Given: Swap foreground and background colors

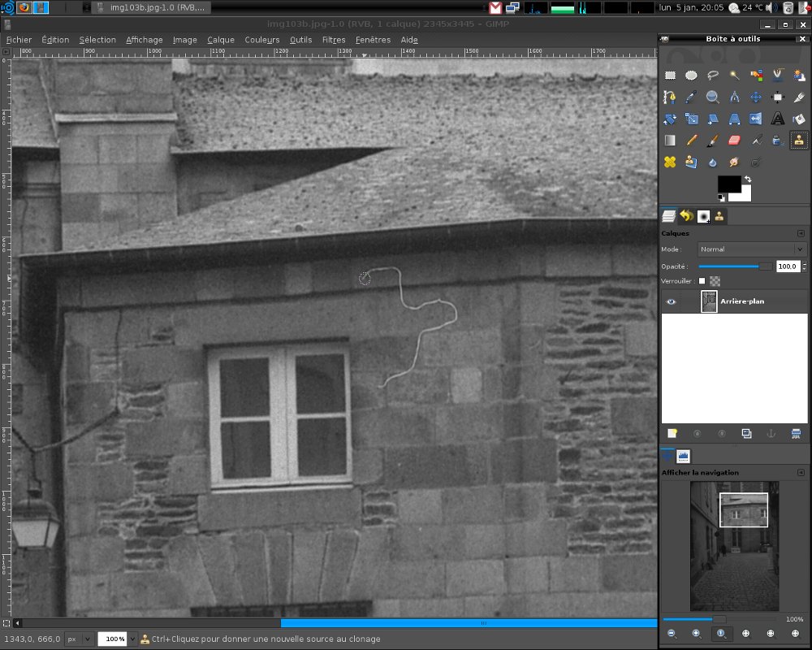Looking at the screenshot, I should point(748,180).
